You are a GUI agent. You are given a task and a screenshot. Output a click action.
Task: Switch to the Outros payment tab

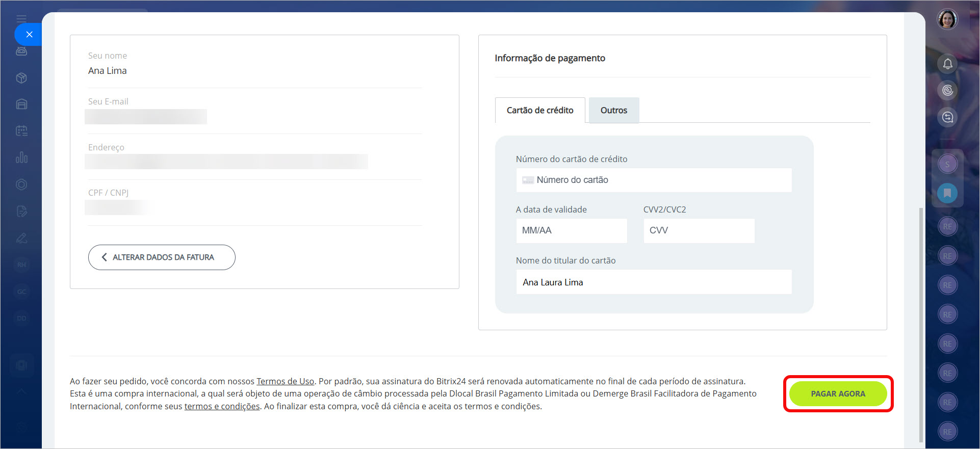(x=613, y=110)
